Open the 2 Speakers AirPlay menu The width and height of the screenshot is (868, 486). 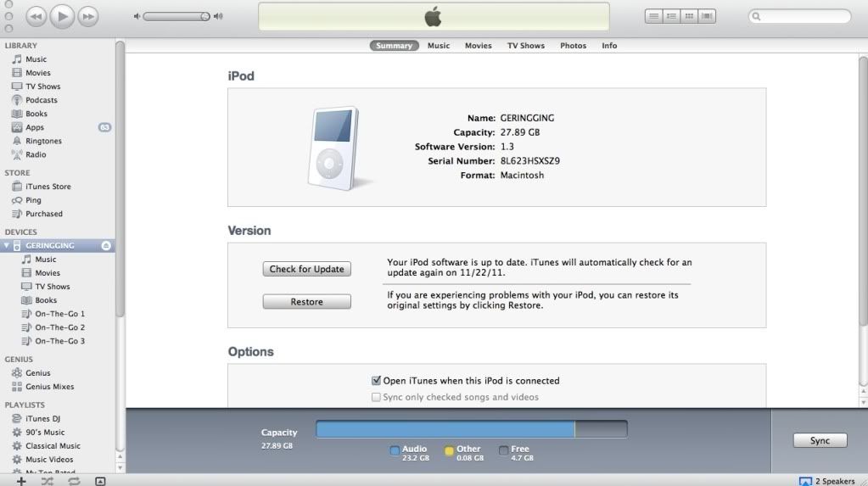click(827, 481)
